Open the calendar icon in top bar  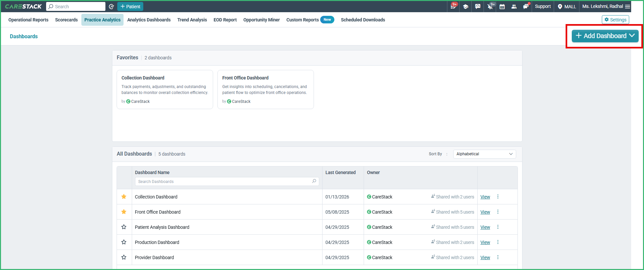pos(502,7)
